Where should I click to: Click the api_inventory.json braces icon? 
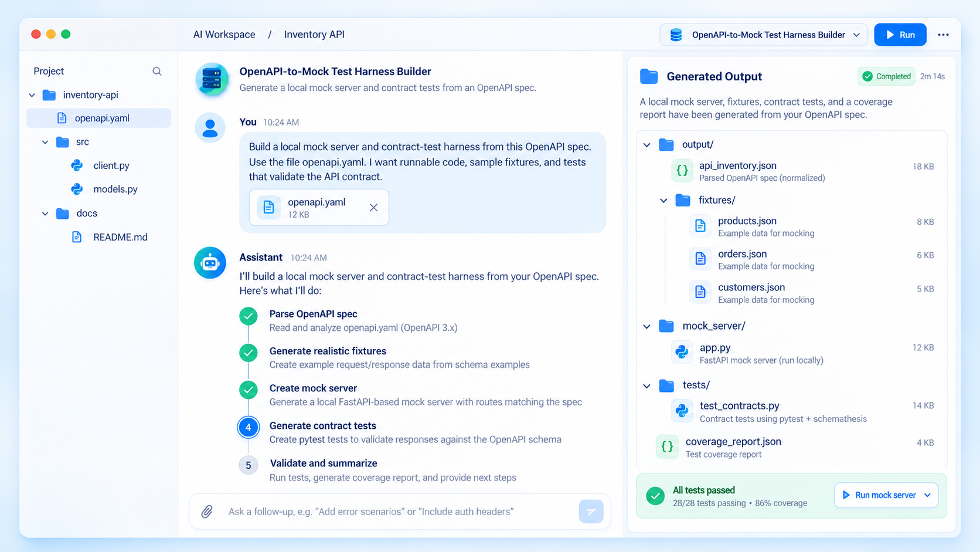[x=682, y=171]
